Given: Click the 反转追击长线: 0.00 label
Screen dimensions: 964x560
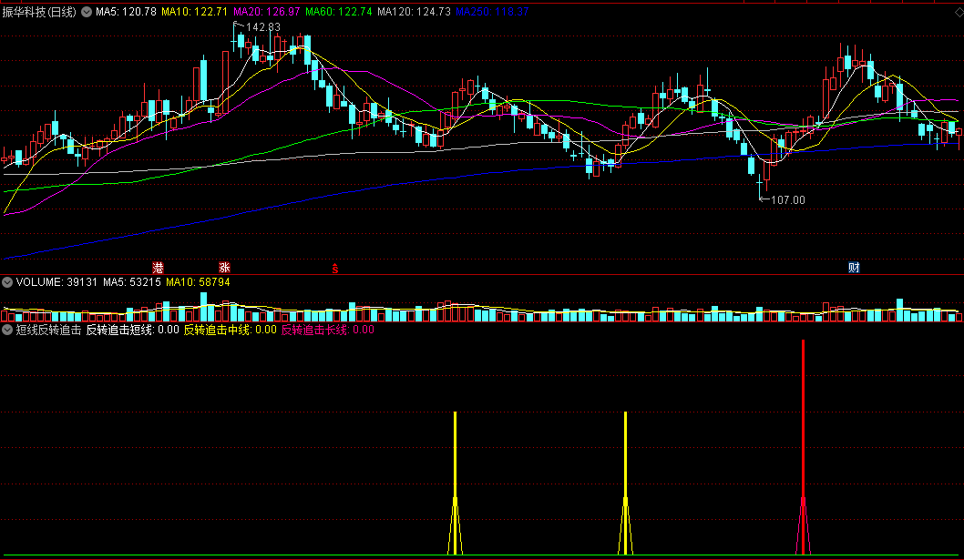Looking at the screenshot, I should click(x=328, y=330).
